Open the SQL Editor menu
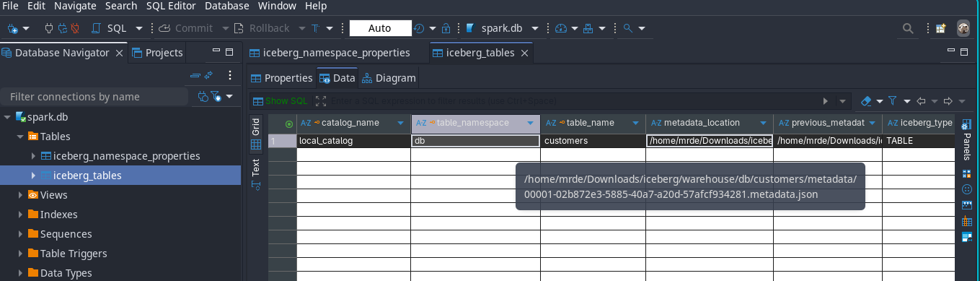Screen dimensions: 980x281 tap(171, 6)
